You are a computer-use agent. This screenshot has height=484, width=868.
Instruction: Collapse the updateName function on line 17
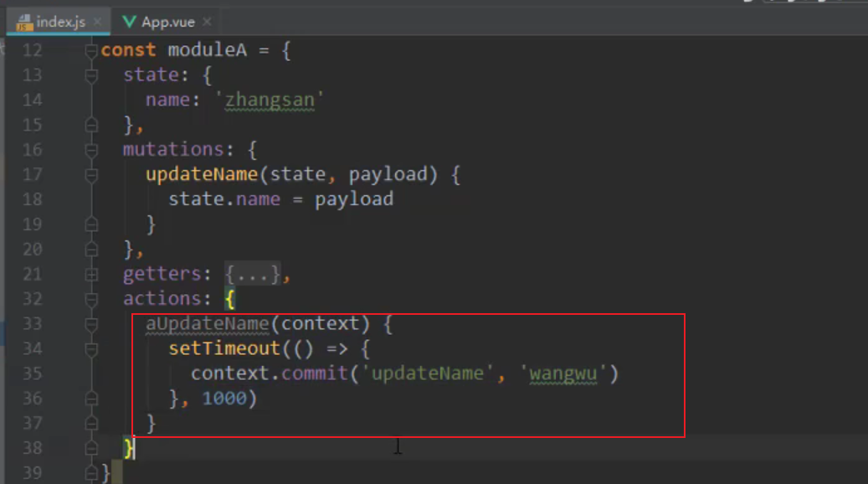(x=91, y=175)
